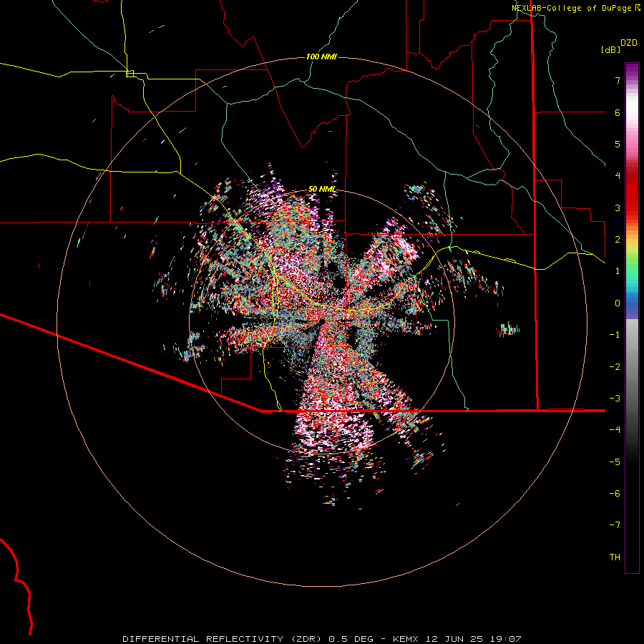Click the -4 value on color scale

coord(615,429)
